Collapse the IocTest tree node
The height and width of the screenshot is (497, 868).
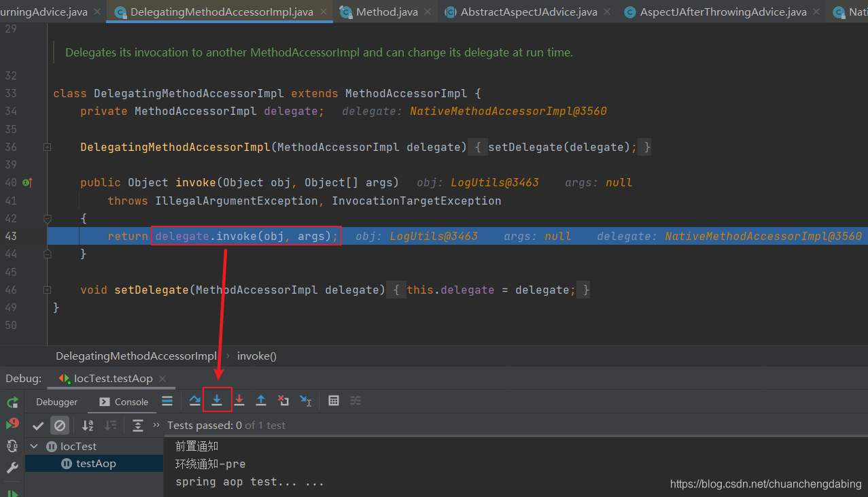point(34,447)
